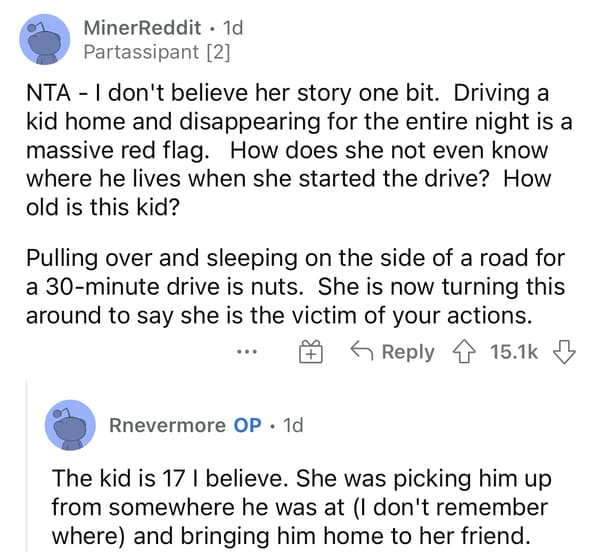This screenshot has width=599, height=552.
Task: Open MinerReddit's avatar profile picture
Action: (45, 39)
